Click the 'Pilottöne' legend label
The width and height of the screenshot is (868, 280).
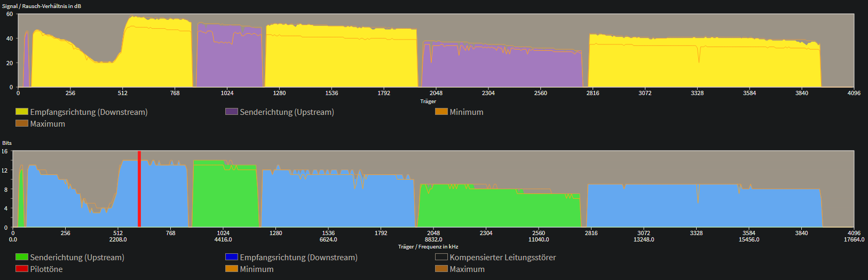[x=46, y=269]
